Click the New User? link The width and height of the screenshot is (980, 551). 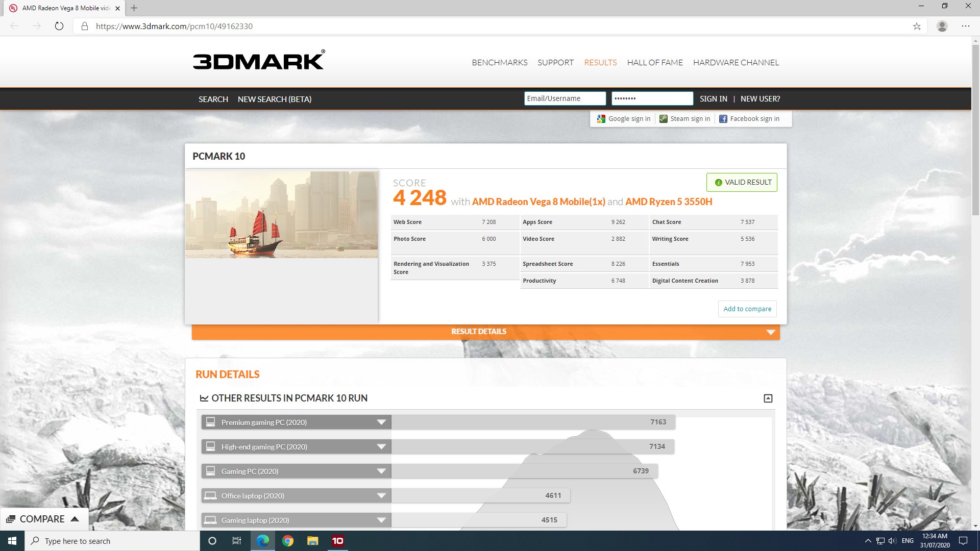(x=760, y=98)
